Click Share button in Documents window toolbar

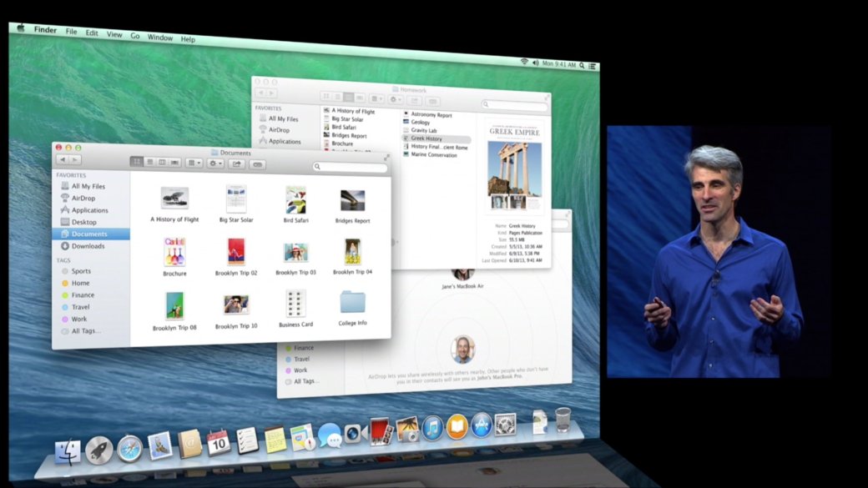click(237, 164)
